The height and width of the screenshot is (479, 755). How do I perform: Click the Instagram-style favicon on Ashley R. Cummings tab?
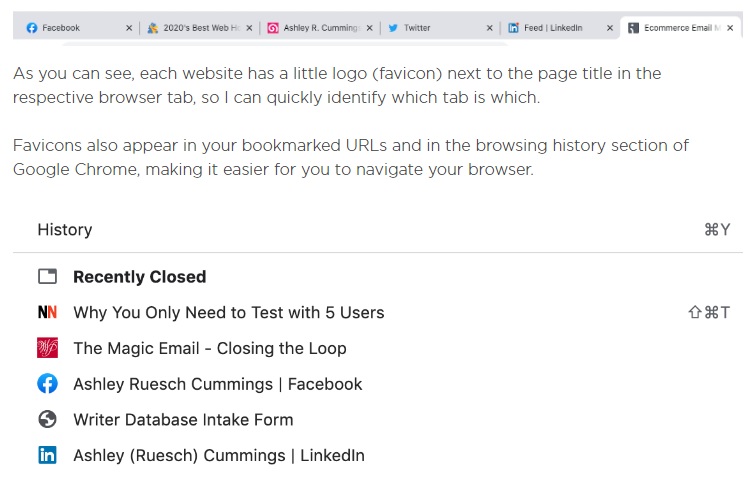tap(273, 28)
